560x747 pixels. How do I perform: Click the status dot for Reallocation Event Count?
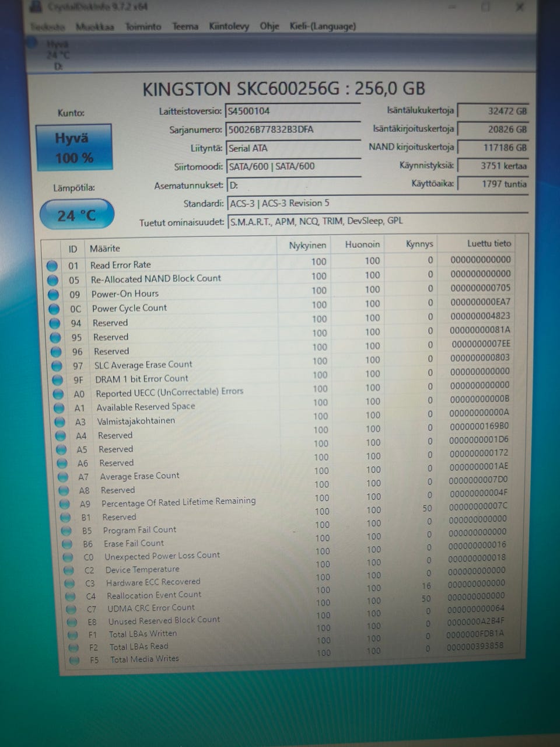(71, 597)
